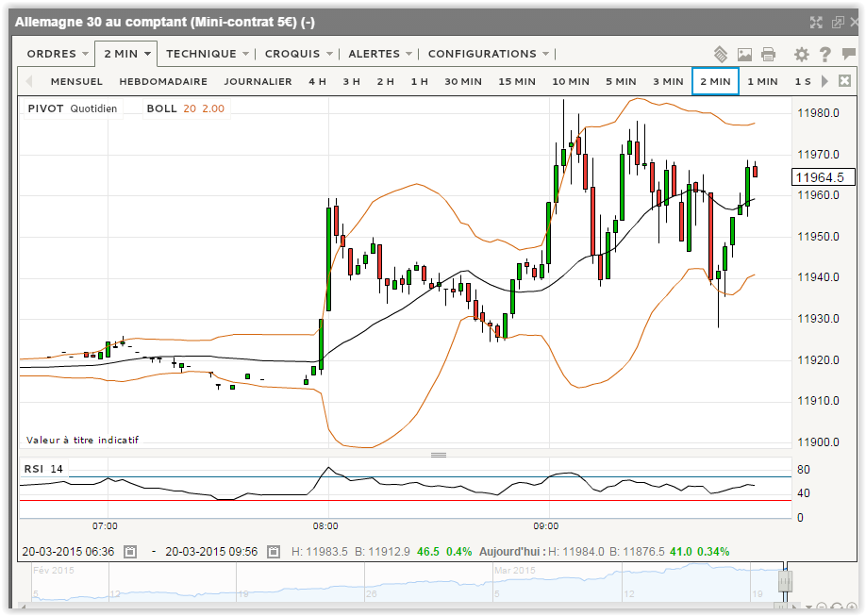Select the 15 MIN timeframe

(517, 81)
